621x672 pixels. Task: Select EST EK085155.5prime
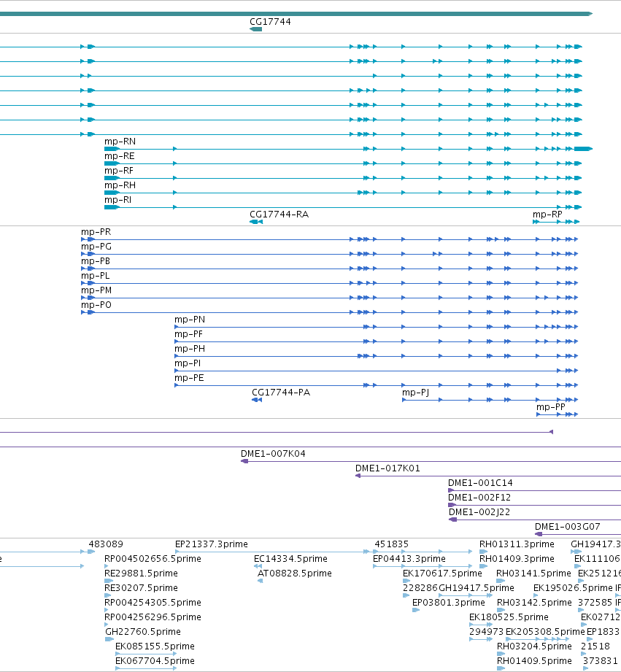pyautogui.click(x=155, y=646)
